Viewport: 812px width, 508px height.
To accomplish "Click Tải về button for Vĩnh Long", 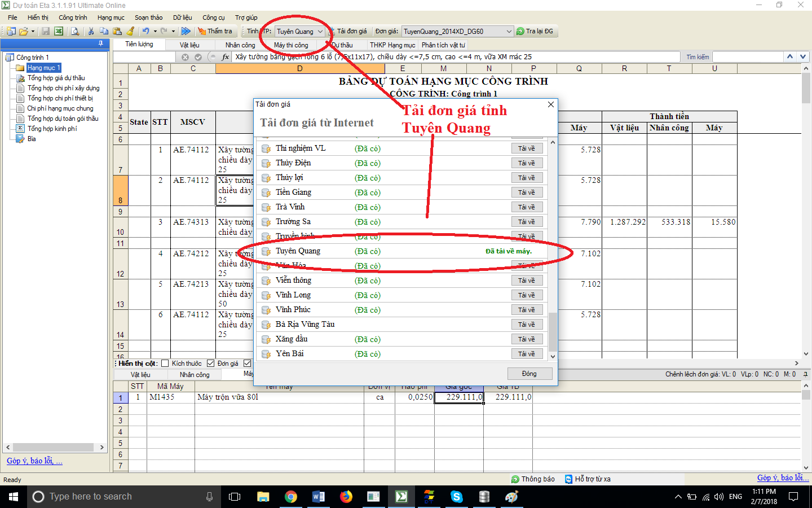I will (x=527, y=295).
